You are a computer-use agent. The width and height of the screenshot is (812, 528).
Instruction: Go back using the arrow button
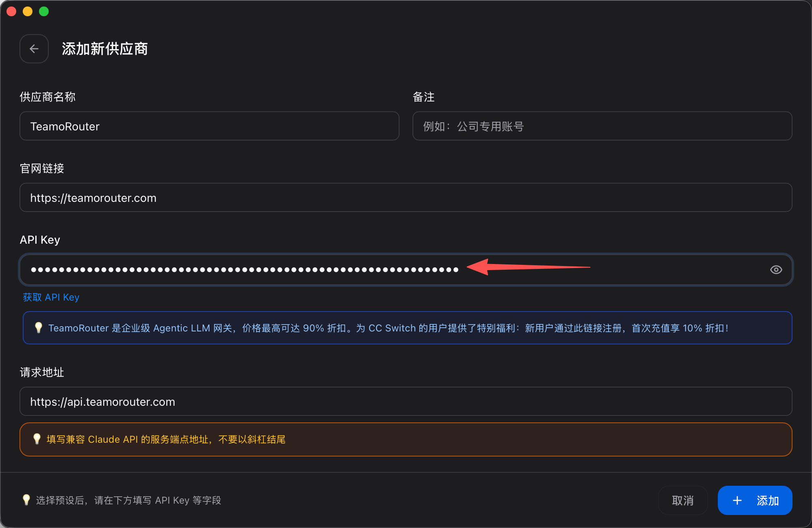34,49
